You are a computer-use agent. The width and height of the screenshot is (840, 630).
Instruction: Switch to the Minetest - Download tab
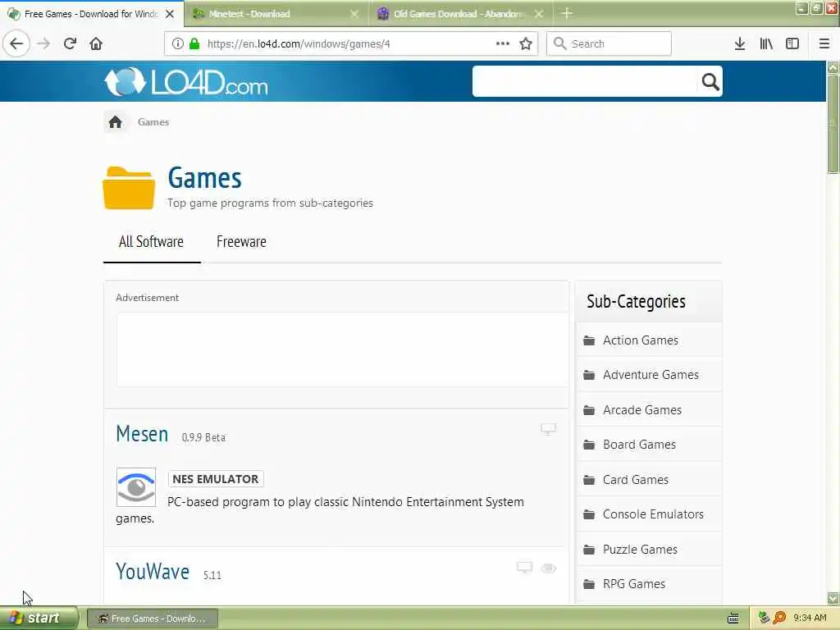pyautogui.click(x=277, y=14)
